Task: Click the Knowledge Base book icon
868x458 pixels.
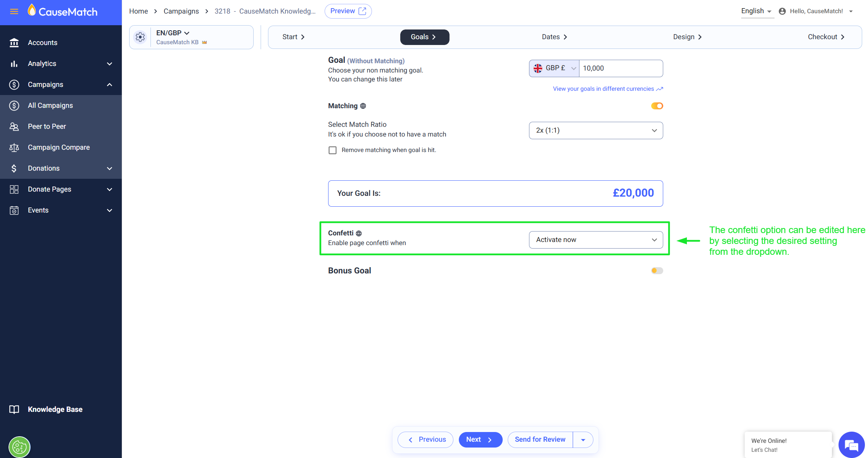Action: click(14, 410)
